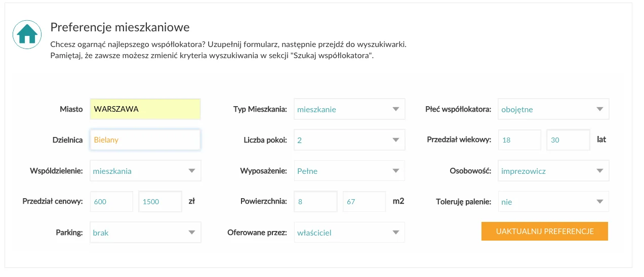
Task: Open the Wyposażenie dropdown showing Pełne
Action: coord(349,171)
